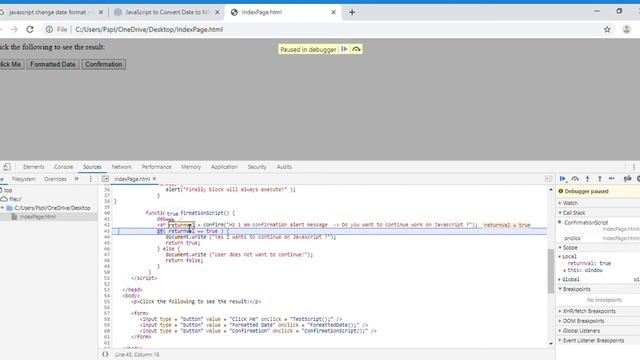Switch to Filesystem navigator tab

[x=24, y=179]
